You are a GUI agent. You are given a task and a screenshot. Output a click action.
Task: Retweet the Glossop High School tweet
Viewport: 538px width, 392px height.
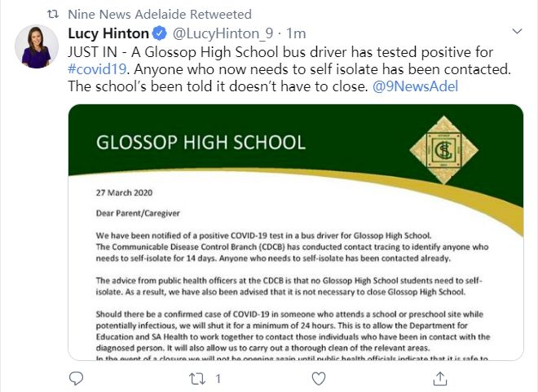tap(198, 378)
